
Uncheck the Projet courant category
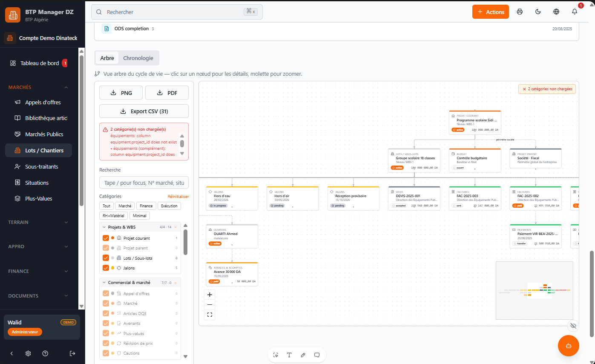(x=106, y=238)
